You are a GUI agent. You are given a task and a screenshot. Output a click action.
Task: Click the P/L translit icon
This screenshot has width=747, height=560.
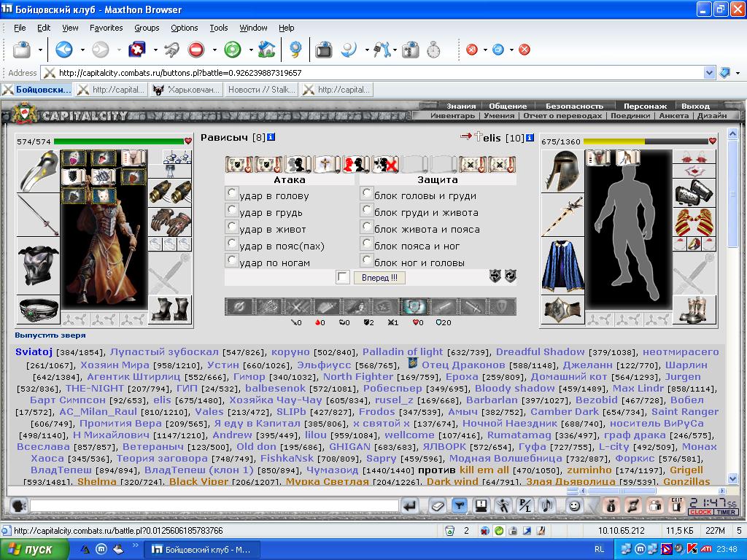525,506
